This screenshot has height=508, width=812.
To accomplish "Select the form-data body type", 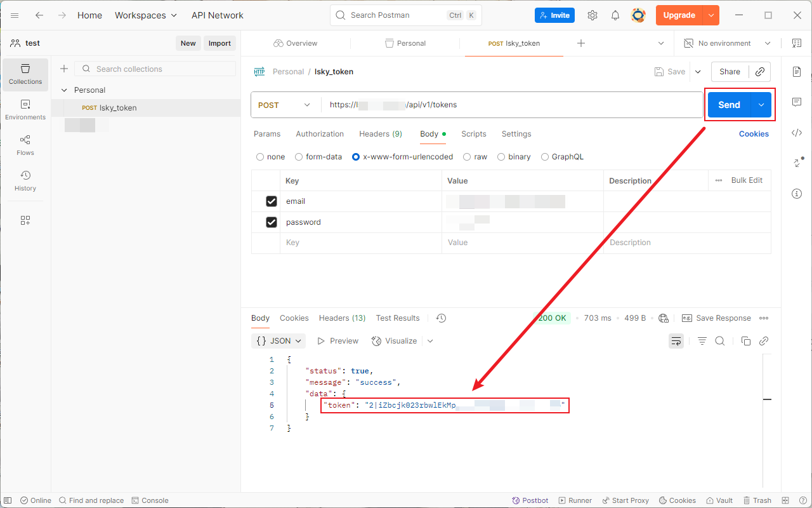I will pyautogui.click(x=299, y=157).
